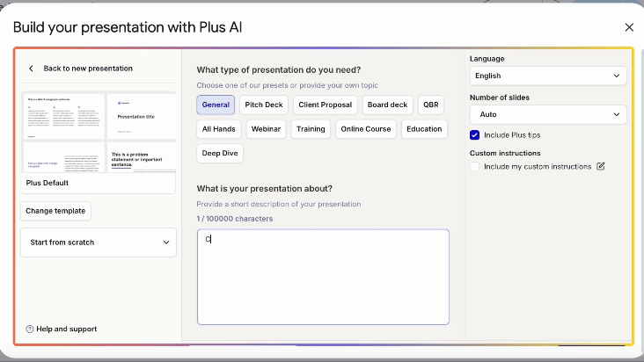Select the Board deck preset
This screenshot has width=644, height=362.
point(387,105)
